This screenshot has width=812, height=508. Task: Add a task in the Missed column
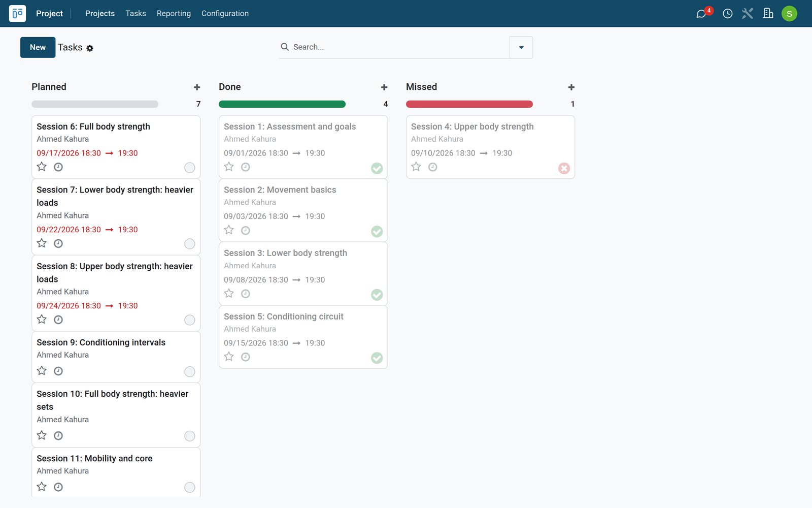click(x=571, y=87)
